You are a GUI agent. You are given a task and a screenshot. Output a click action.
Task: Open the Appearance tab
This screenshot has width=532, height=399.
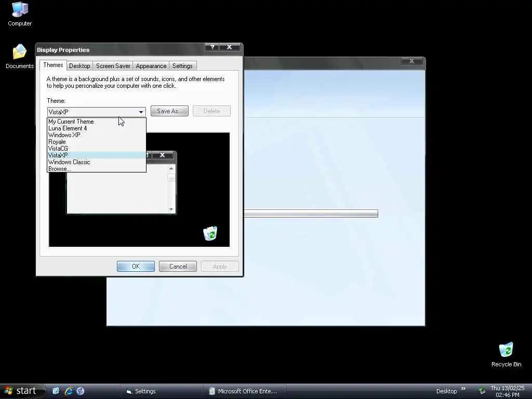click(151, 66)
